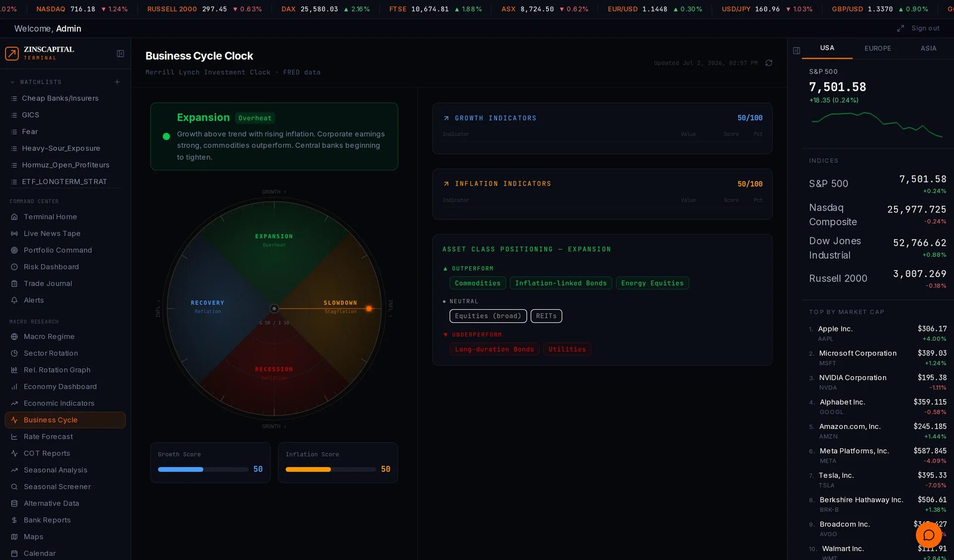
Task: Open Alphabet Inc. GOOGL entry
Action: tap(877, 407)
